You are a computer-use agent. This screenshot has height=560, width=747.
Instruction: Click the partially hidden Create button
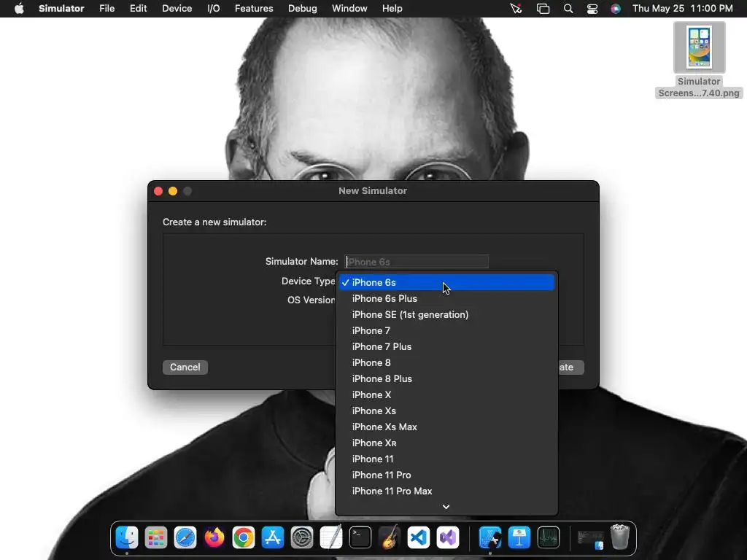pos(570,367)
